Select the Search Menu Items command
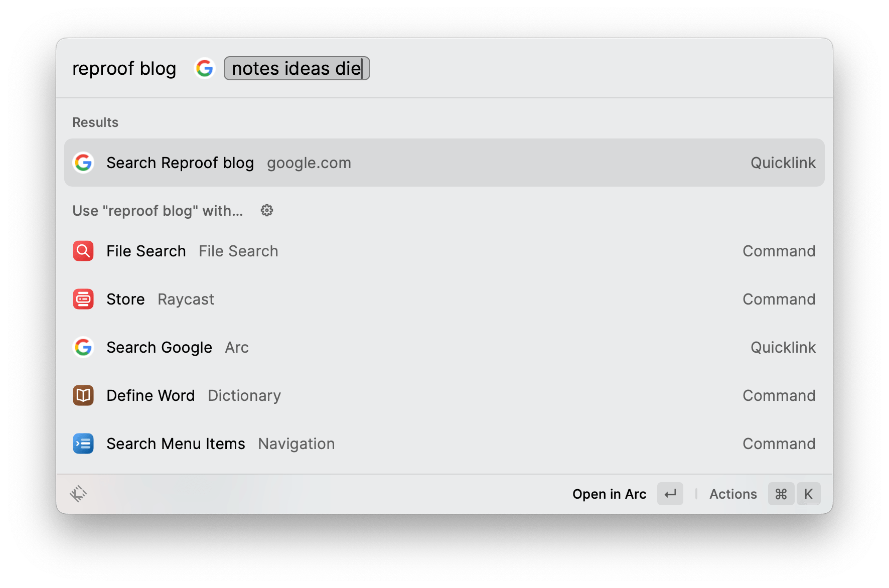Image resolution: width=889 pixels, height=588 pixels. point(443,444)
